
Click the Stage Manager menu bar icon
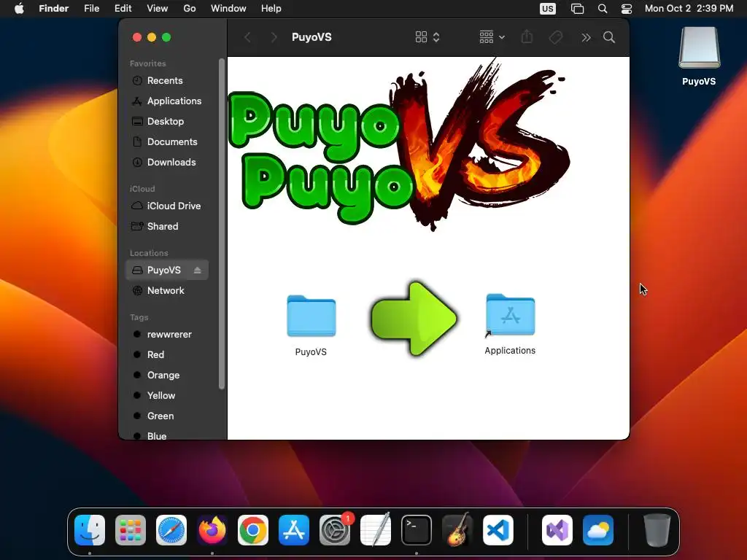click(578, 9)
